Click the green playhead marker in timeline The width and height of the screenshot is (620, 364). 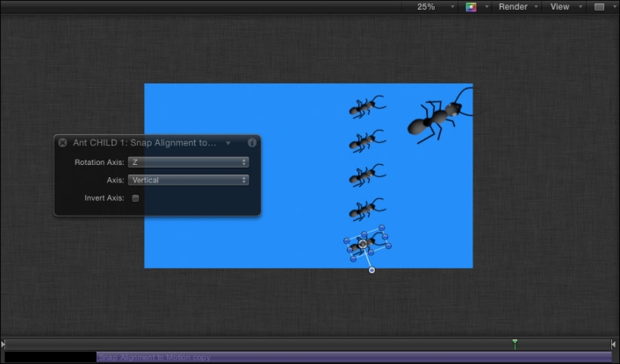515,343
